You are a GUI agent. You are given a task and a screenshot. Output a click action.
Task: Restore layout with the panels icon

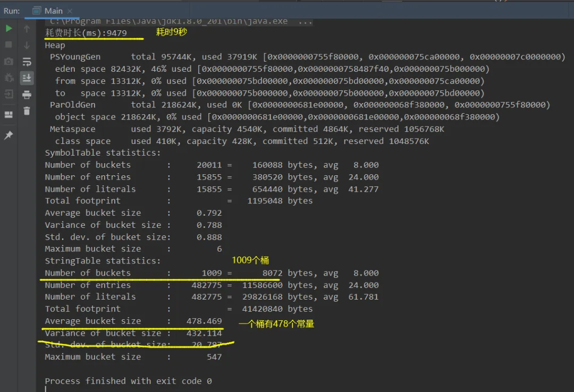click(9, 115)
